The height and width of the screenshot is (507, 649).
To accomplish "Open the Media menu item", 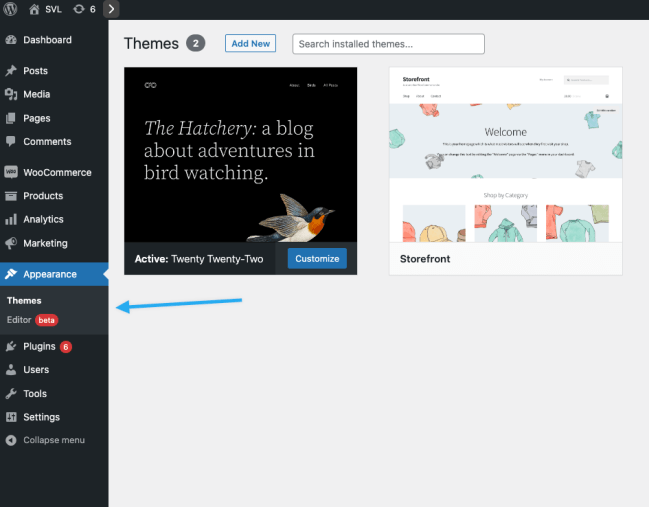I will coord(36,94).
